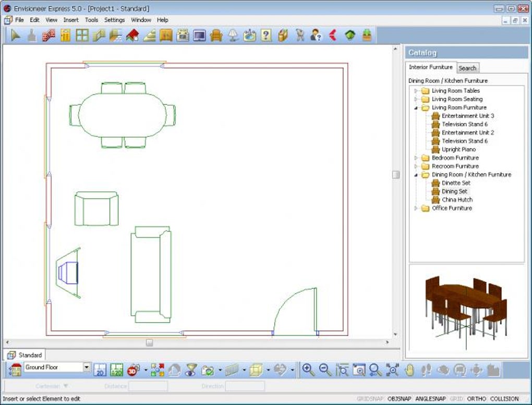Switch to the Search tab

[x=467, y=68]
